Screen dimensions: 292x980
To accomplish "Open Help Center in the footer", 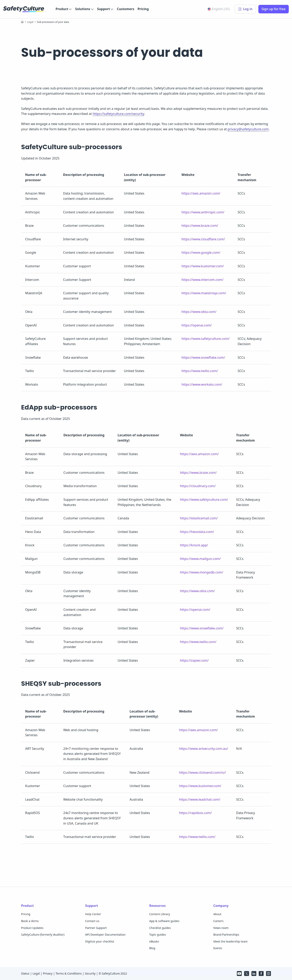I will 93,914.
